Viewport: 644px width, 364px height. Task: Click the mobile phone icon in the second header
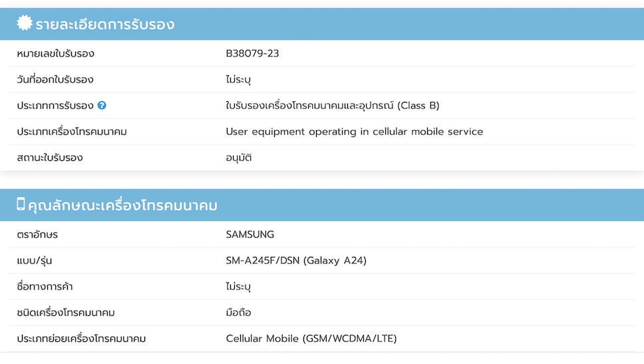[x=21, y=204]
